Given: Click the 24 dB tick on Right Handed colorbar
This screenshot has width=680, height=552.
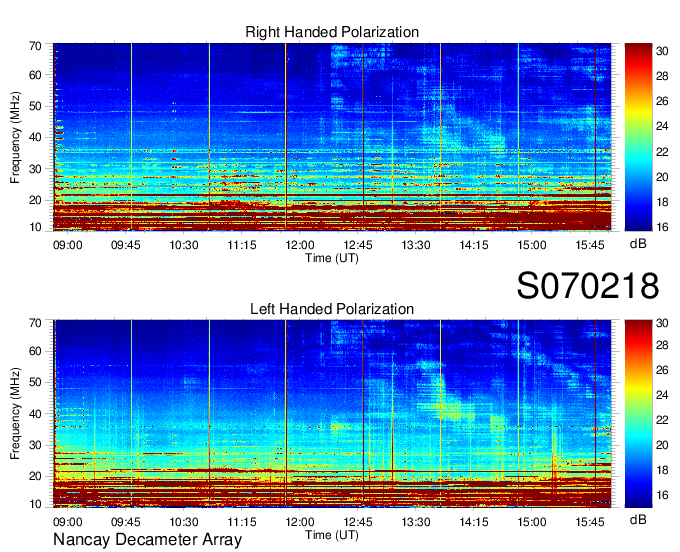Looking at the screenshot, I should (662, 127).
